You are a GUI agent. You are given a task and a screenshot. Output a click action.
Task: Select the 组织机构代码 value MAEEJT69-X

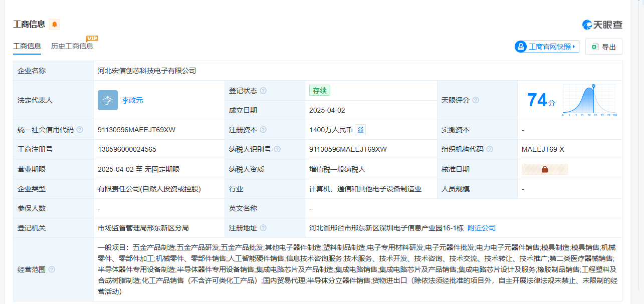pos(543,149)
